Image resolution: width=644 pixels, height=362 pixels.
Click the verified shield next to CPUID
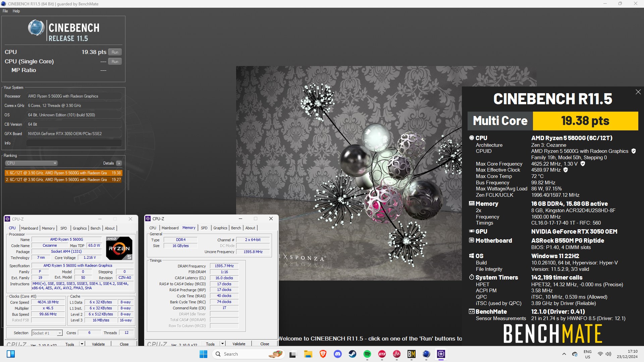tap(634, 151)
